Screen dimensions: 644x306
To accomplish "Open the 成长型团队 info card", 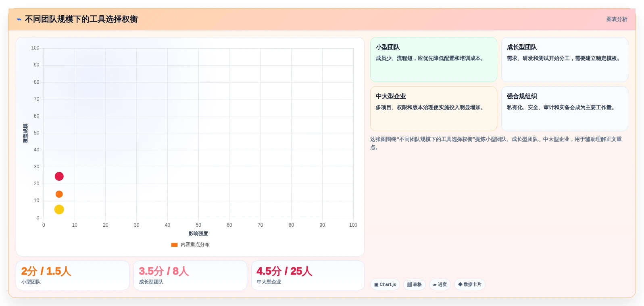I will click(565, 60).
